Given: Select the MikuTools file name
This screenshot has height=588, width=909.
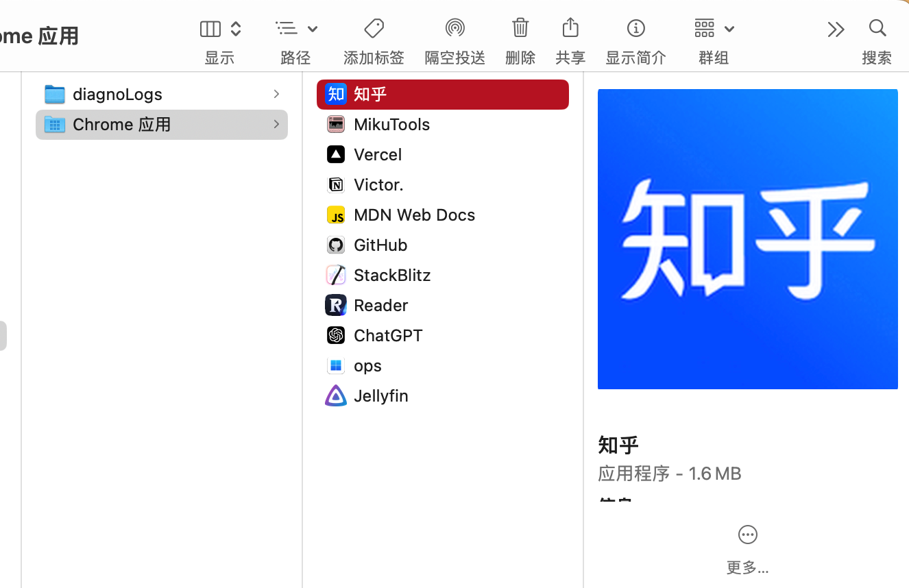Looking at the screenshot, I should coord(392,124).
